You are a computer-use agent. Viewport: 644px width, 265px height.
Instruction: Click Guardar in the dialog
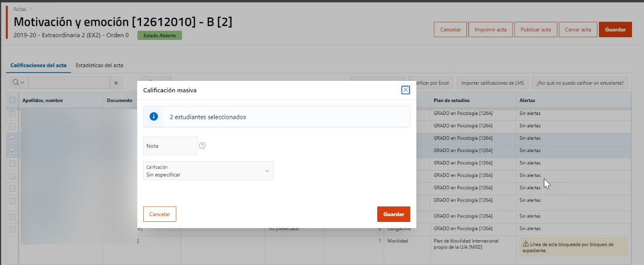[394, 214]
